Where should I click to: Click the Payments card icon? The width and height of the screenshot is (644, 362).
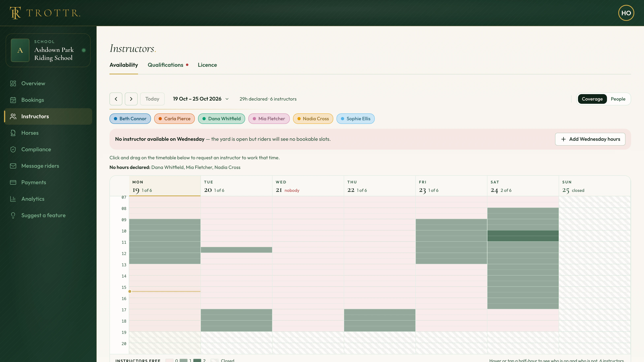pos(13,182)
